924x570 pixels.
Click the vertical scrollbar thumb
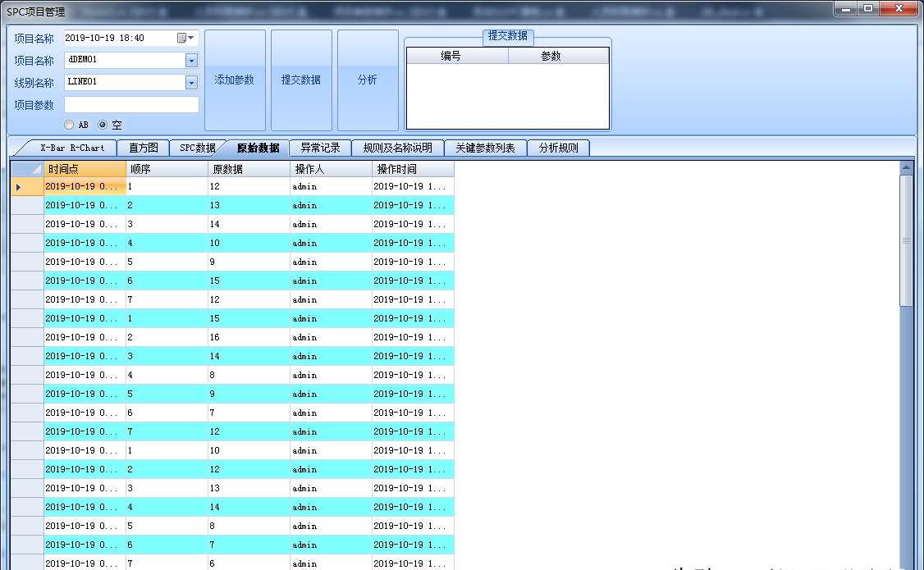coord(906,241)
